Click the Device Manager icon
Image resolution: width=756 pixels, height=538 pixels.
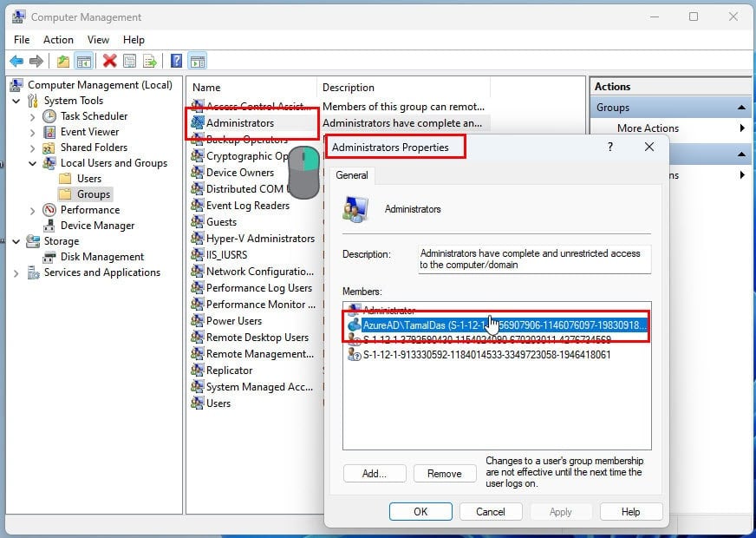pyautogui.click(x=49, y=226)
